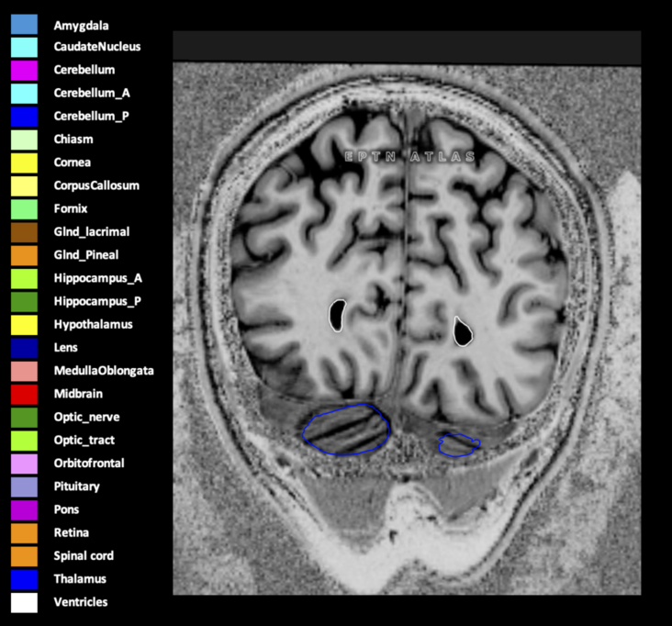The height and width of the screenshot is (626, 672).
Task: Click the "Hippocampus_P" label text
Action: [x=97, y=302]
